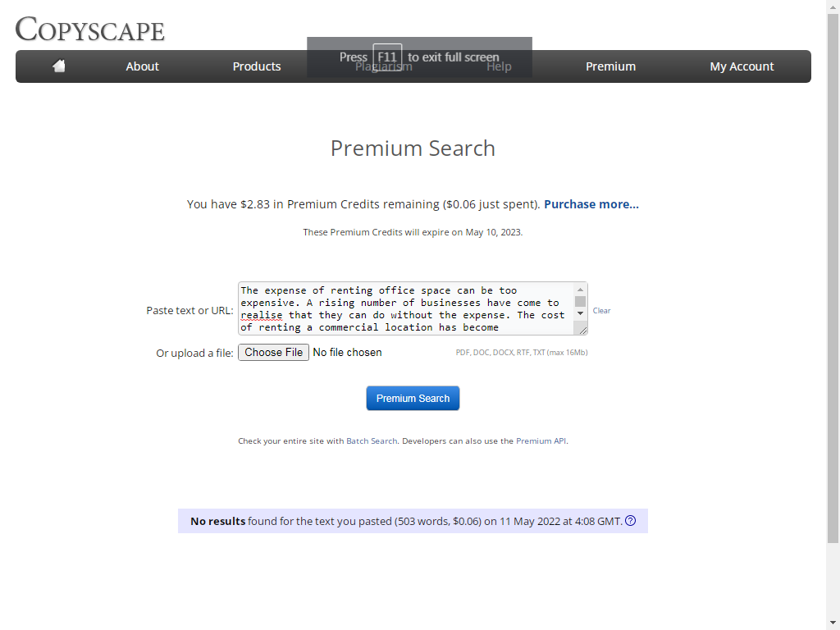840x630 pixels.
Task: Click the Premium Search page heading
Action: click(x=413, y=148)
